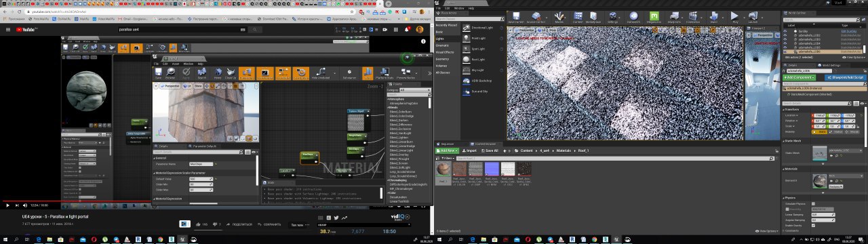This screenshot has height=244, width=868.
Task: Open Filters dropdown in Content Browser
Action: coord(448,159)
